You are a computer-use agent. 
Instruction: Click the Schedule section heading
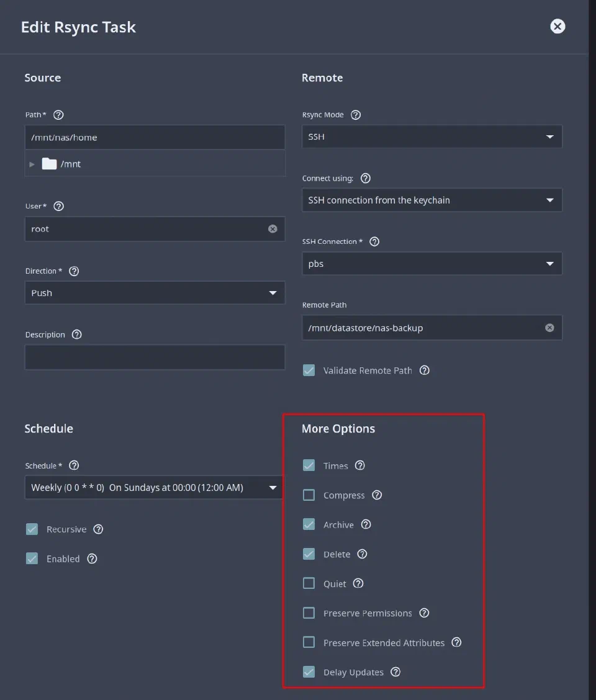point(48,429)
